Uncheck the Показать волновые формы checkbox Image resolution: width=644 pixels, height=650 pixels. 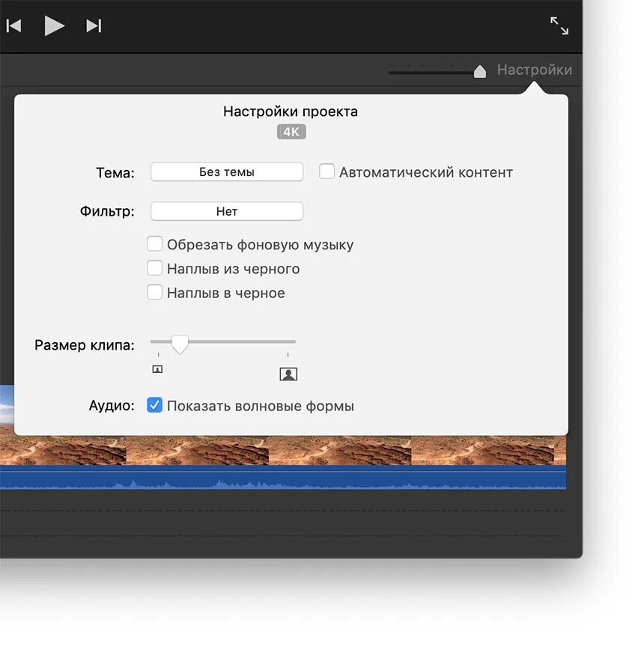pyautogui.click(x=154, y=405)
